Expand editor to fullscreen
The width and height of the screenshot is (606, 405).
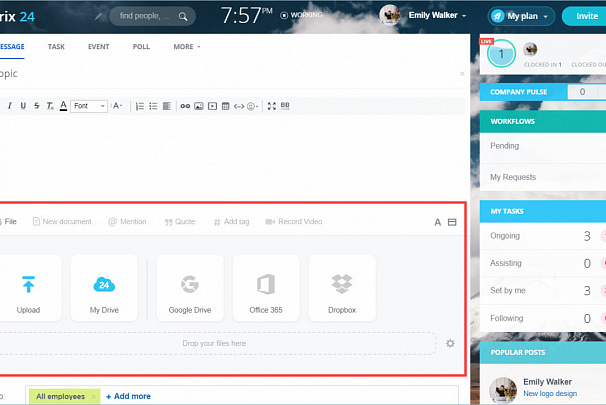272,106
